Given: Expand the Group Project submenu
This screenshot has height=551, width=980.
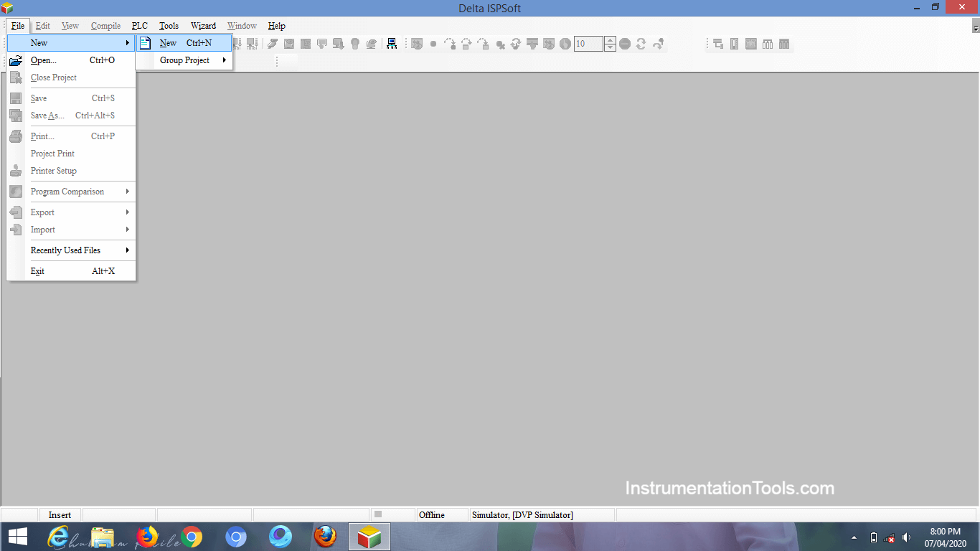Looking at the screenshot, I should [184, 60].
